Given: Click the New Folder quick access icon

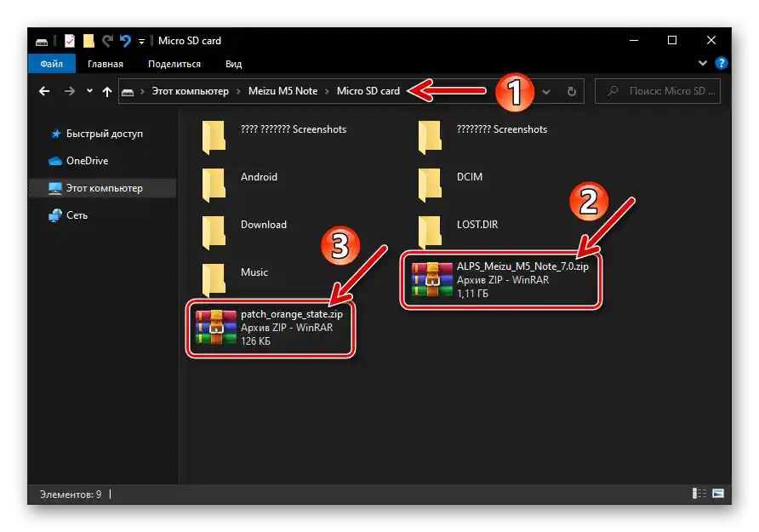Looking at the screenshot, I should pyautogui.click(x=88, y=41).
